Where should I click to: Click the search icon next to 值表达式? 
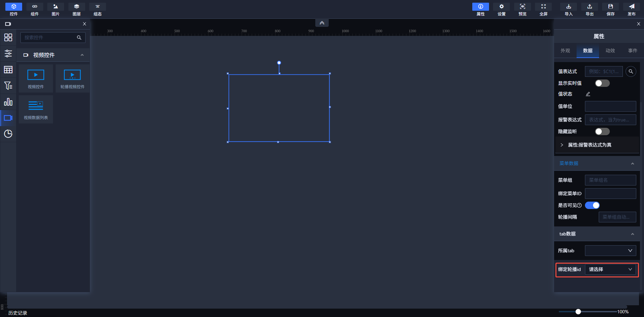(631, 71)
